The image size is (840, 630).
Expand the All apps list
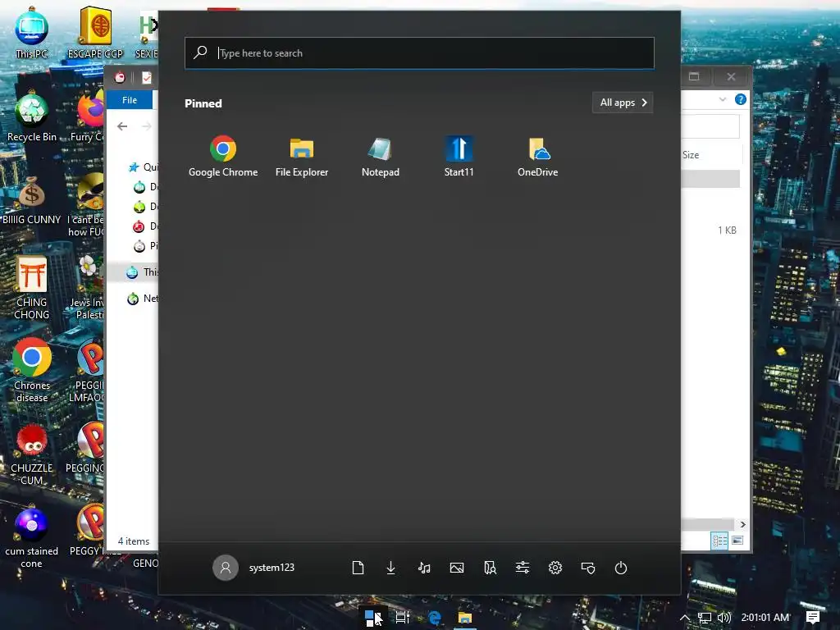(623, 103)
